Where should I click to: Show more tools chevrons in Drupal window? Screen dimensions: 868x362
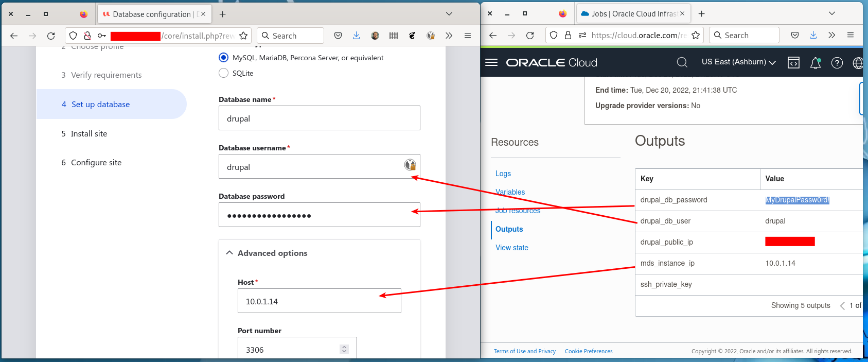449,36
